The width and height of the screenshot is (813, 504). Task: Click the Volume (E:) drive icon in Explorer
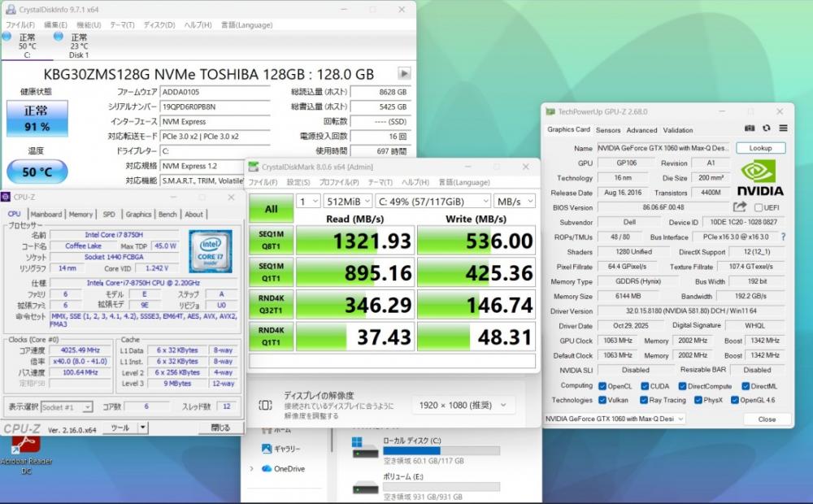click(x=365, y=488)
